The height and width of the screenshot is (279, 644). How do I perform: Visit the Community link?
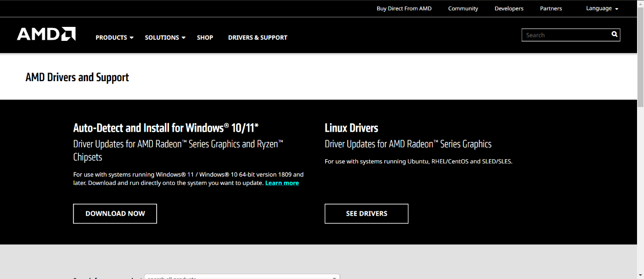tap(463, 9)
